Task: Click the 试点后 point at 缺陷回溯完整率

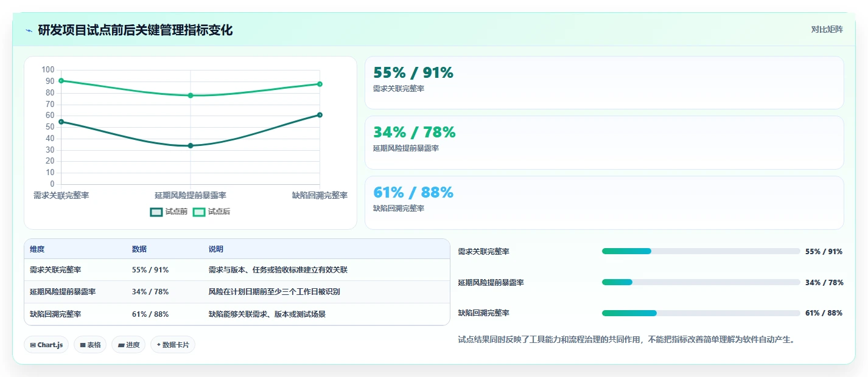Action: point(320,84)
